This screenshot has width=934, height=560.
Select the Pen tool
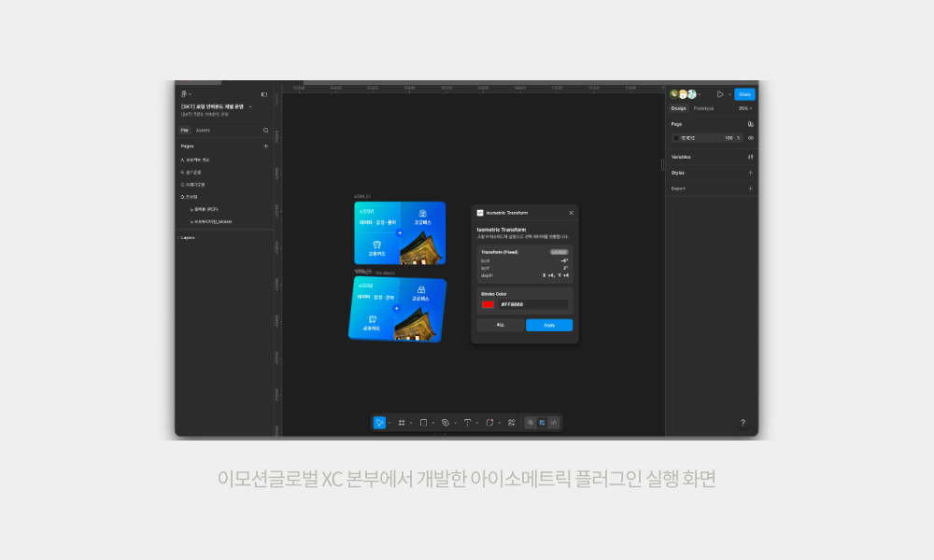point(445,423)
